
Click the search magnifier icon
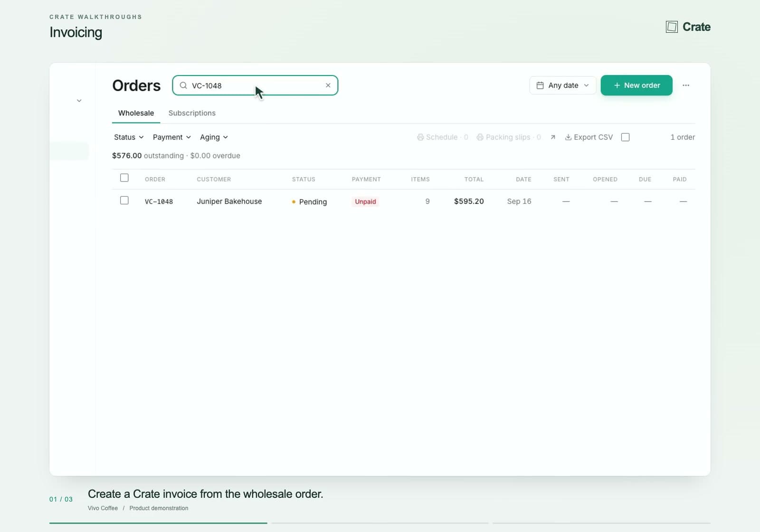(183, 85)
